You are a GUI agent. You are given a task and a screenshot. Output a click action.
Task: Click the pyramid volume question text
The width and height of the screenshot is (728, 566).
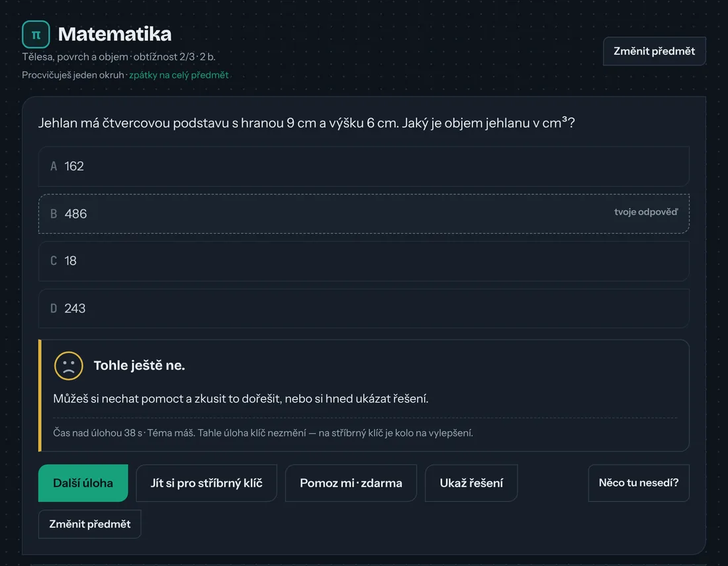click(306, 123)
